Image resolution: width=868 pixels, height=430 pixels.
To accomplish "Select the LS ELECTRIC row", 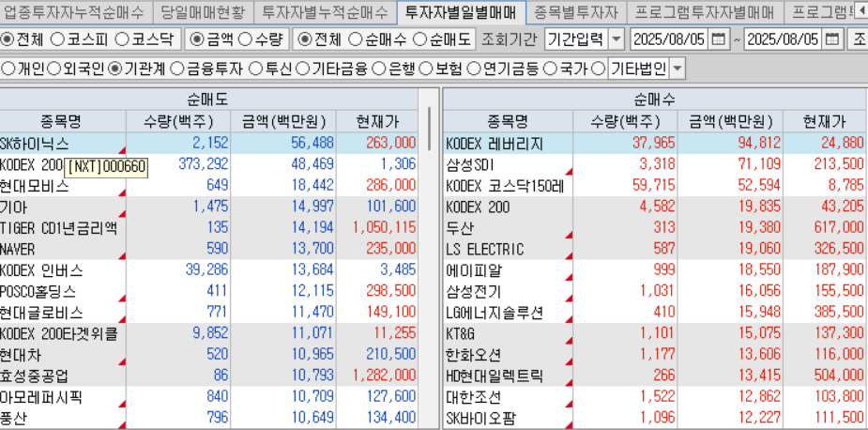I will pos(655,250).
